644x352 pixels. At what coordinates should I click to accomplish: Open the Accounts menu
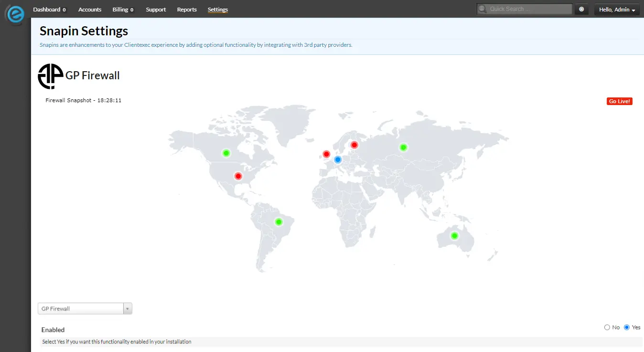(90, 10)
